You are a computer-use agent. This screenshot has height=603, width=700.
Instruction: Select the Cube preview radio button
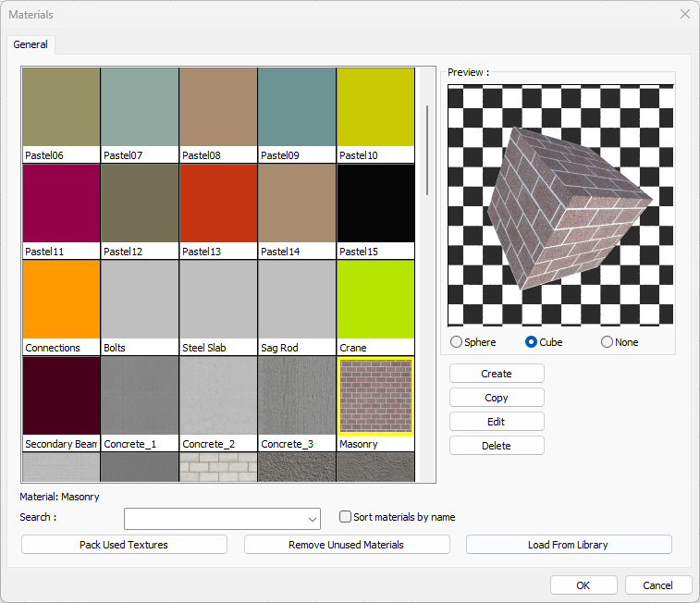point(532,342)
